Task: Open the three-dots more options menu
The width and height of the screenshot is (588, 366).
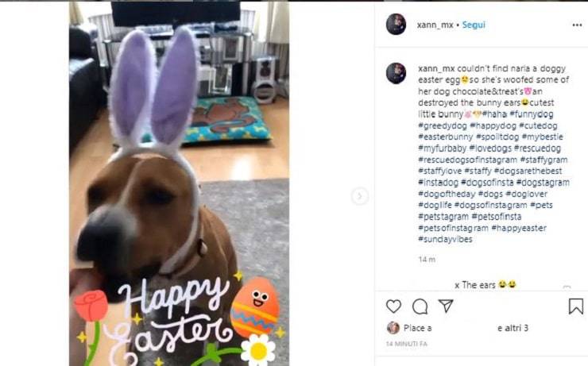Action: (x=577, y=25)
